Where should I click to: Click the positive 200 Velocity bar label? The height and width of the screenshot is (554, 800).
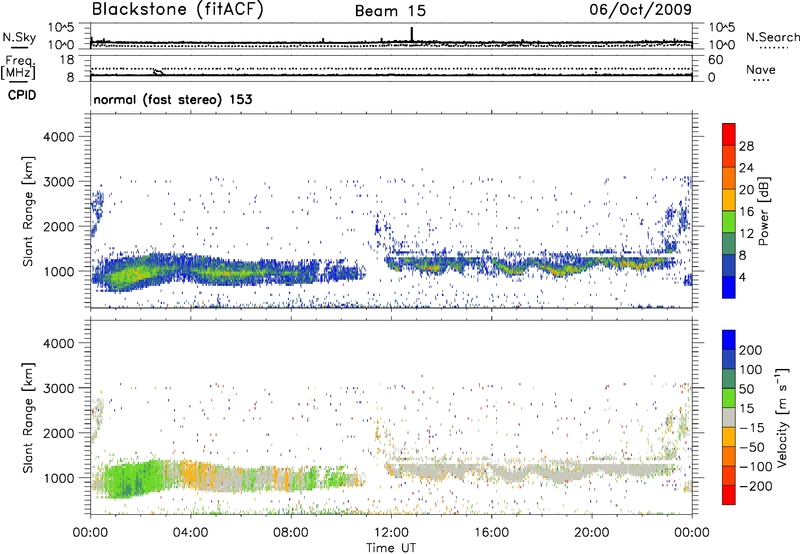pos(751,350)
